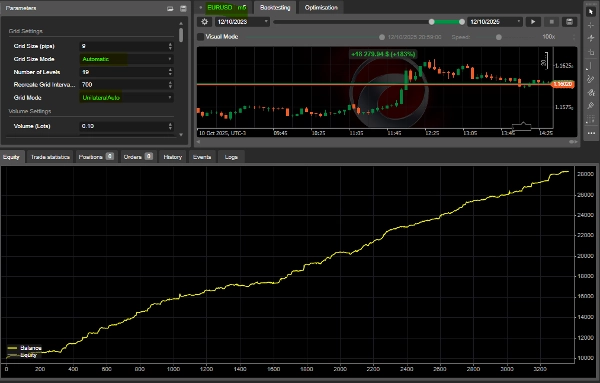Click the orange current price label on chart
600x383 pixels.
tap(562, 84)
